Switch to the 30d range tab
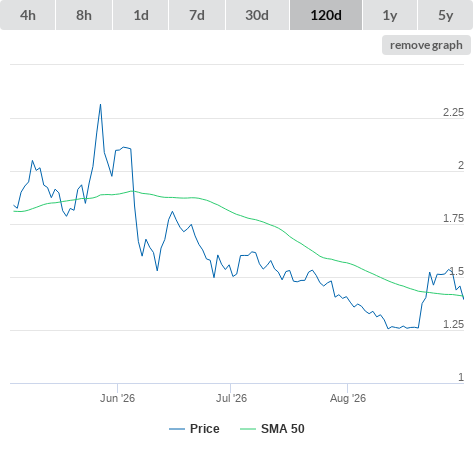Image resolution: width=474 pixels, height=455 pixels. [x=257, y=15]
